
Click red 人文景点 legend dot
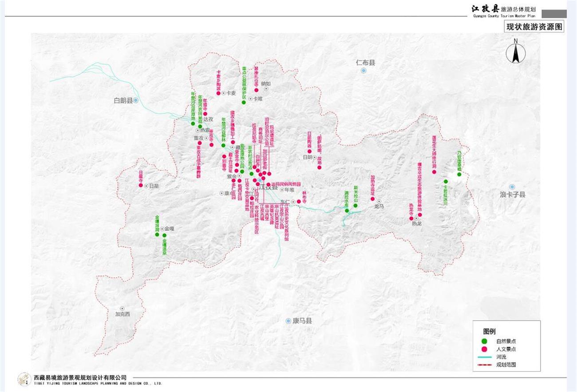click(x=484, y=349)
